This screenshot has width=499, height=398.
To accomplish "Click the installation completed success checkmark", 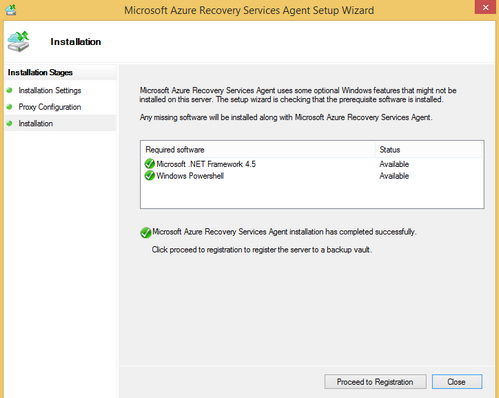I will click(x=146, y=232).
